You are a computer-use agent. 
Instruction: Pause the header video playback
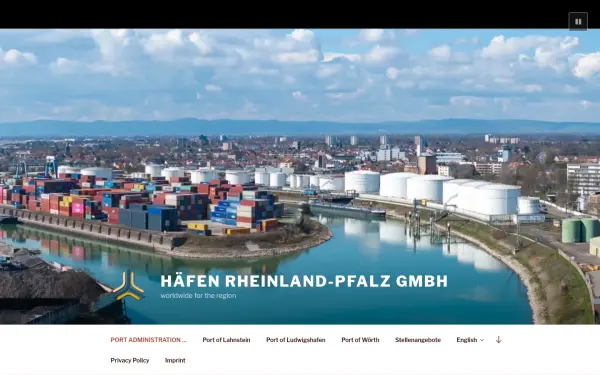coord(578,22)
